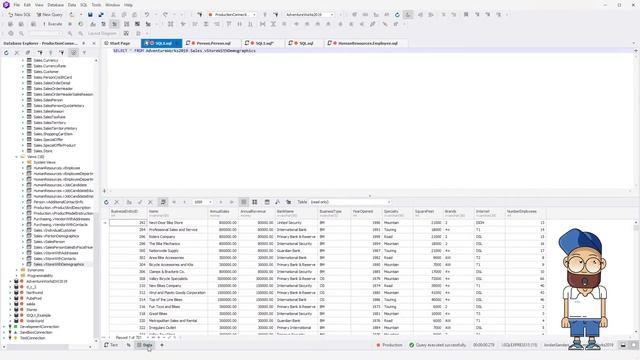Toggle card view mode in results toolbar

point(255,202)
